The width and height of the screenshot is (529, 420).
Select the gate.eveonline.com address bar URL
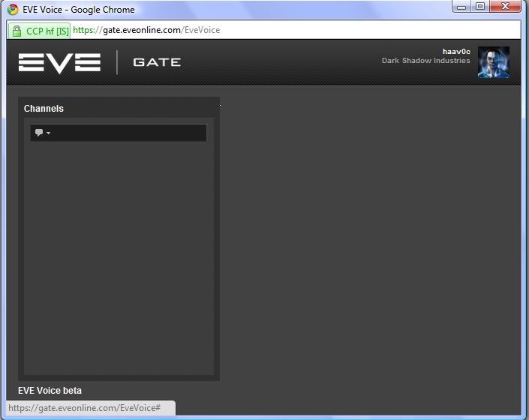click(146, 31)
